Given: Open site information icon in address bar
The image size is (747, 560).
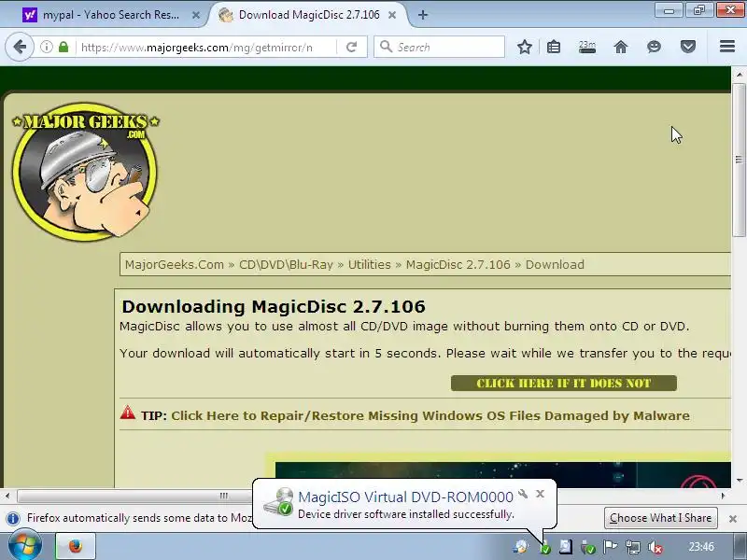Looking at the screenshot, I should [x=46, y=48].
